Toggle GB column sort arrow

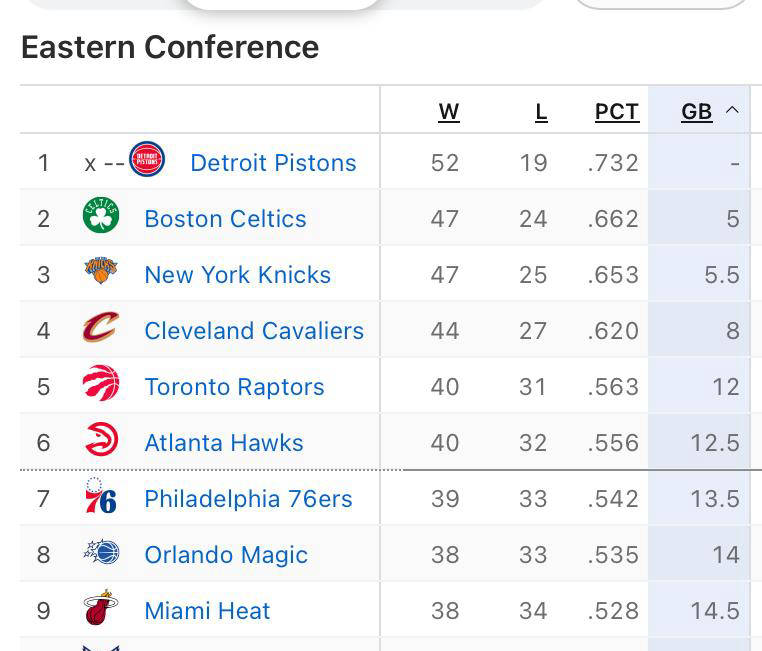tap(732, 110)
